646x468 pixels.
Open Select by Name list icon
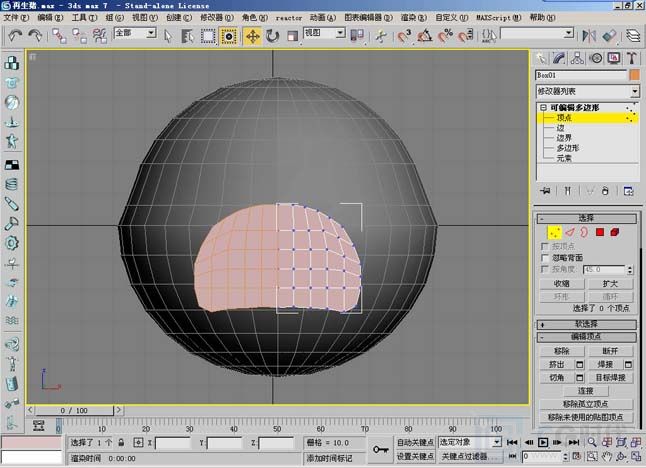187,36
